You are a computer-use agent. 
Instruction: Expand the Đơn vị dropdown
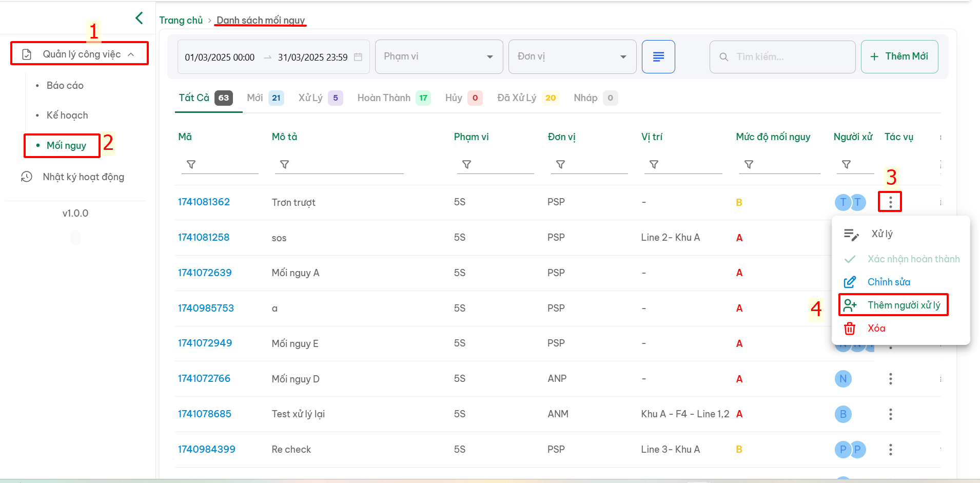[572, 56]
